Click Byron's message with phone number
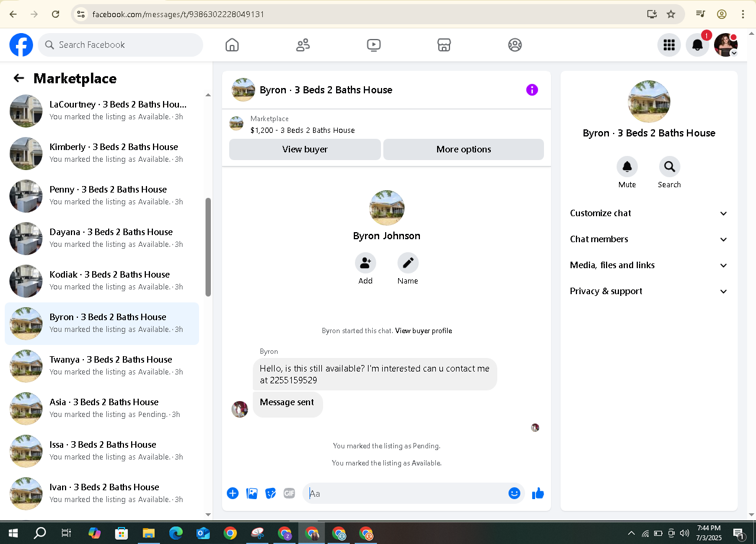The width and height of the screenshot is (756, 544). coord(375,374)
